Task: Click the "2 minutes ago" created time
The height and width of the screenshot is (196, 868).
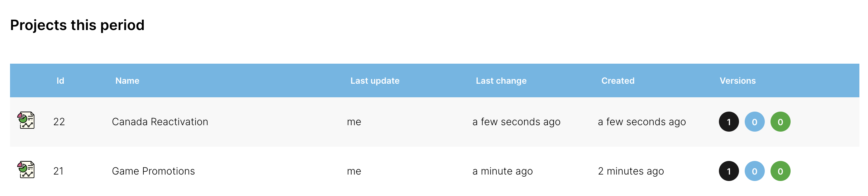Action: coord(631,171)
